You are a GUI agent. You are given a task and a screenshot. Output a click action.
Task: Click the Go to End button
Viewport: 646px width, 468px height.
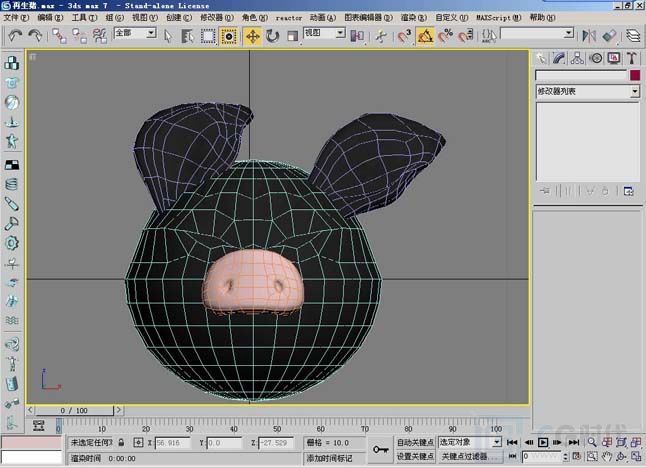tap(573, 442)
